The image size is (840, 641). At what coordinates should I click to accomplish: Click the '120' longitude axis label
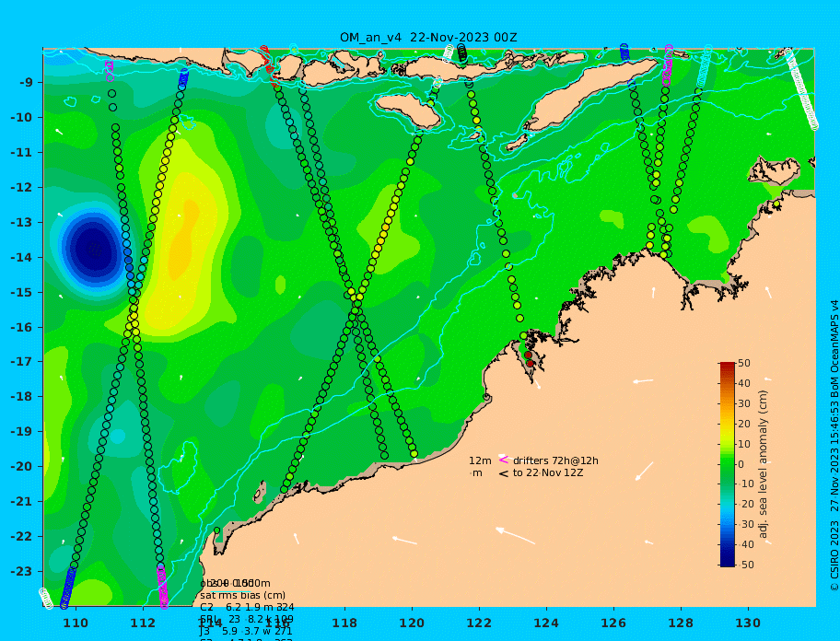(412, 623)
